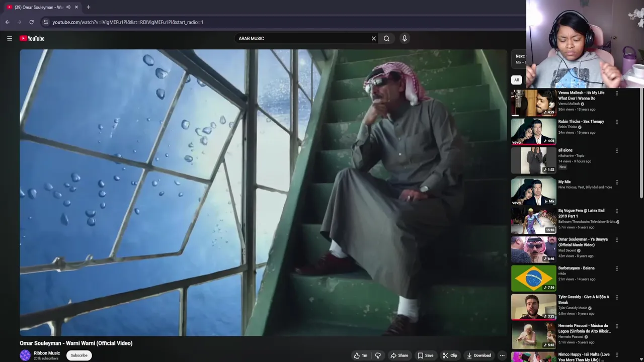The width and height of the screenshot is (644, 362).
Task: Click 'nikohavinn · Topic' channel text
Action: click(571, 156)
